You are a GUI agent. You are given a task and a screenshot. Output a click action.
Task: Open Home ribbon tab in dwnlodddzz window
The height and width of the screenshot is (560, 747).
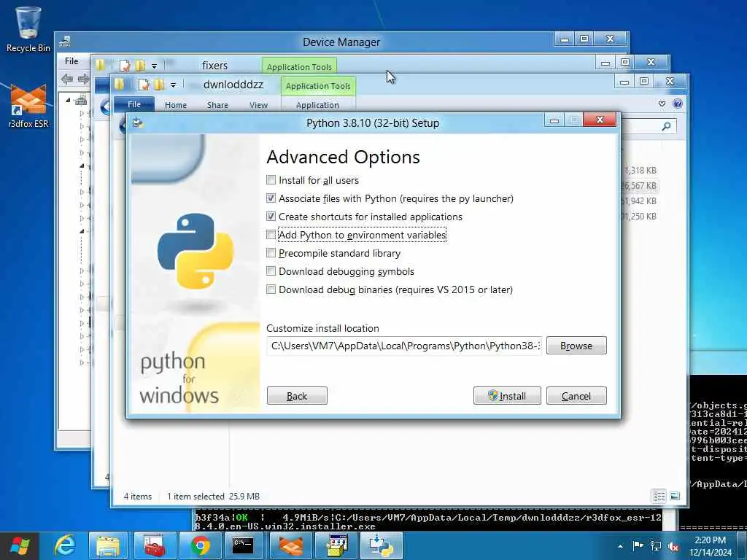[x=176, y=105]
